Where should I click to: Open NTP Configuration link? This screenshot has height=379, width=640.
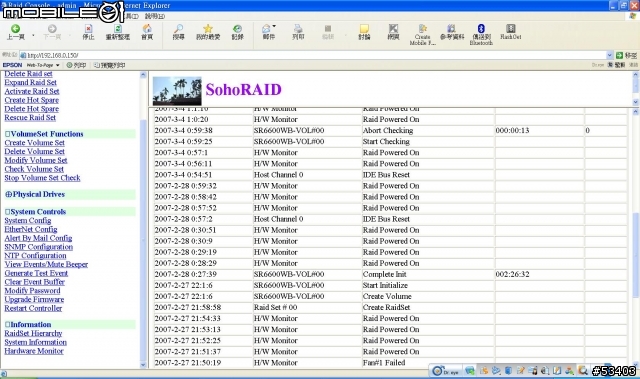35,255
